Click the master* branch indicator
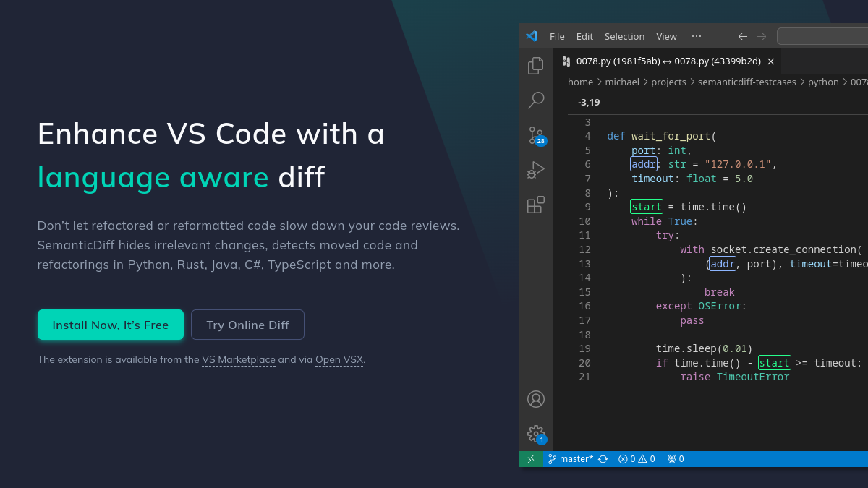868x488 pixels. pos(571,459)
